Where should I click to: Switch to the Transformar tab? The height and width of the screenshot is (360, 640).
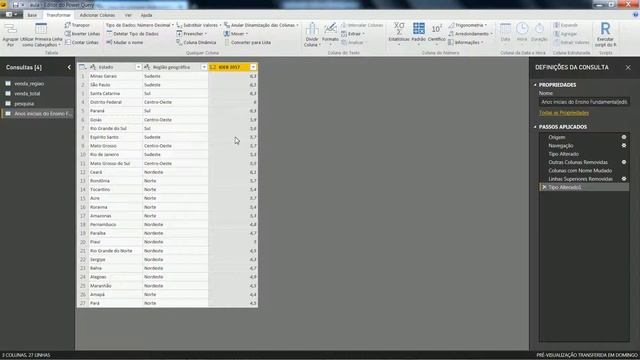(58, 15)
